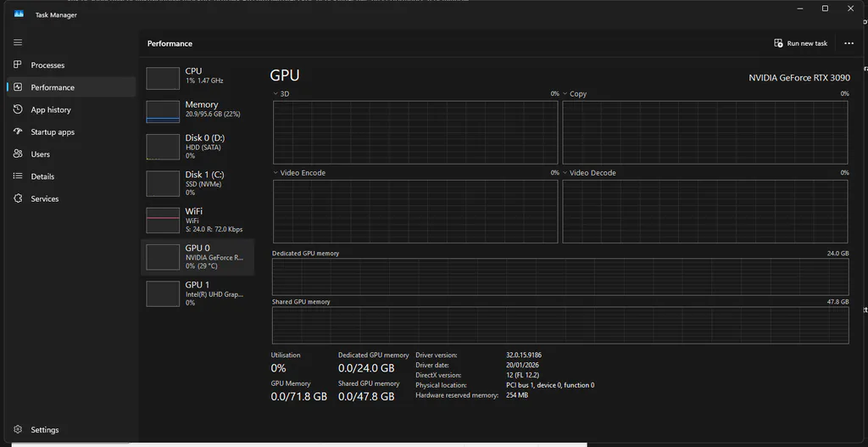Maximize the Task Manager window
Viewport: 868px width, 447px height.
coord(825,8)
